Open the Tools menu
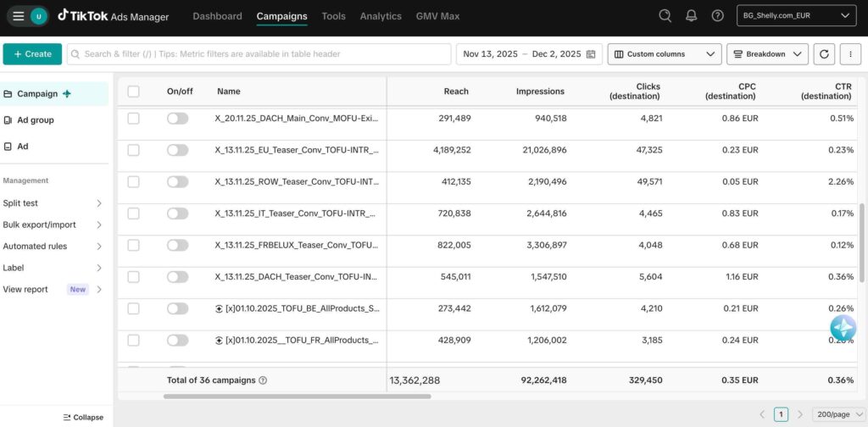 point(333,16)
